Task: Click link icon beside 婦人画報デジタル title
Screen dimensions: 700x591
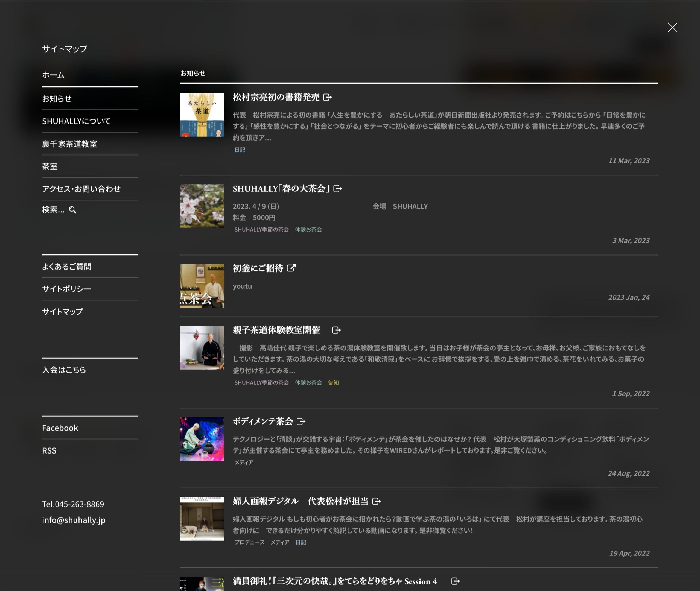Action: [x=377, y=501]
